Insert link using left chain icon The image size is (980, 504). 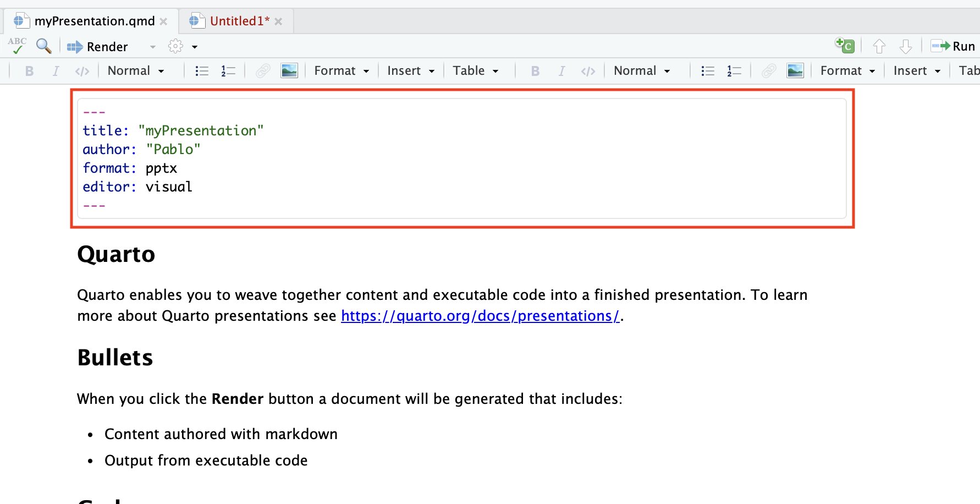point(263,71)
